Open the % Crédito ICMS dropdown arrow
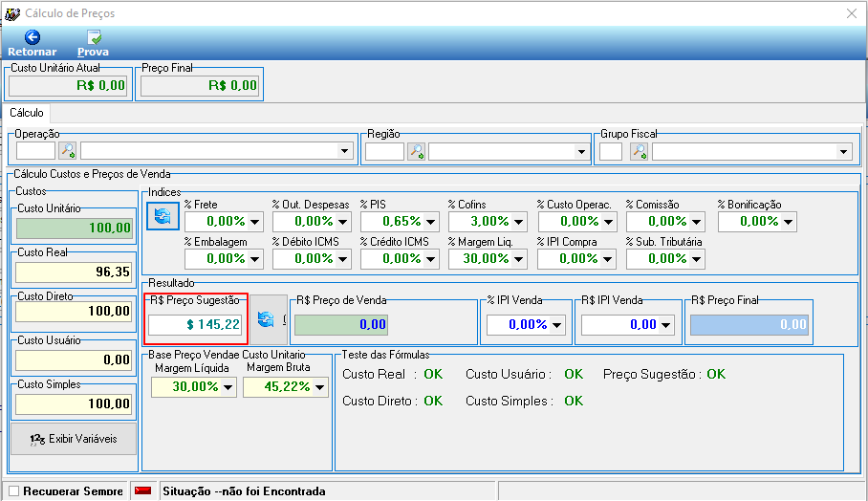 click(431, 259)
